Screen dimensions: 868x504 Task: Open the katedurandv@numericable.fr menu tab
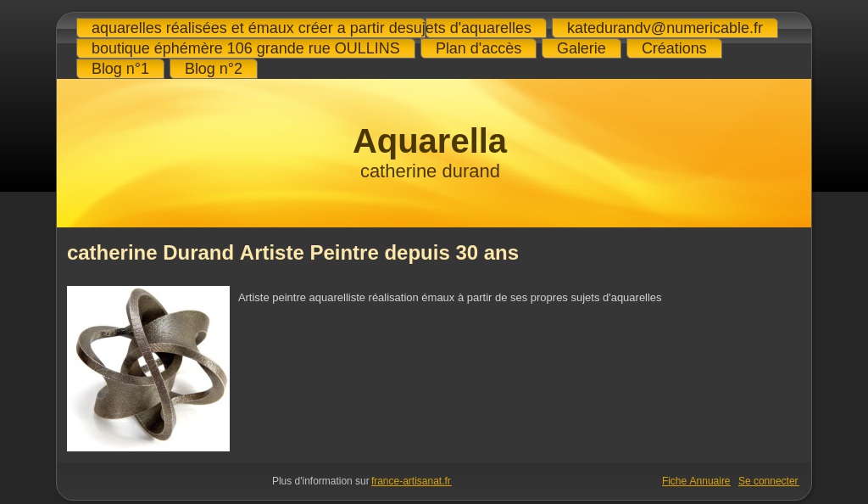665,28
